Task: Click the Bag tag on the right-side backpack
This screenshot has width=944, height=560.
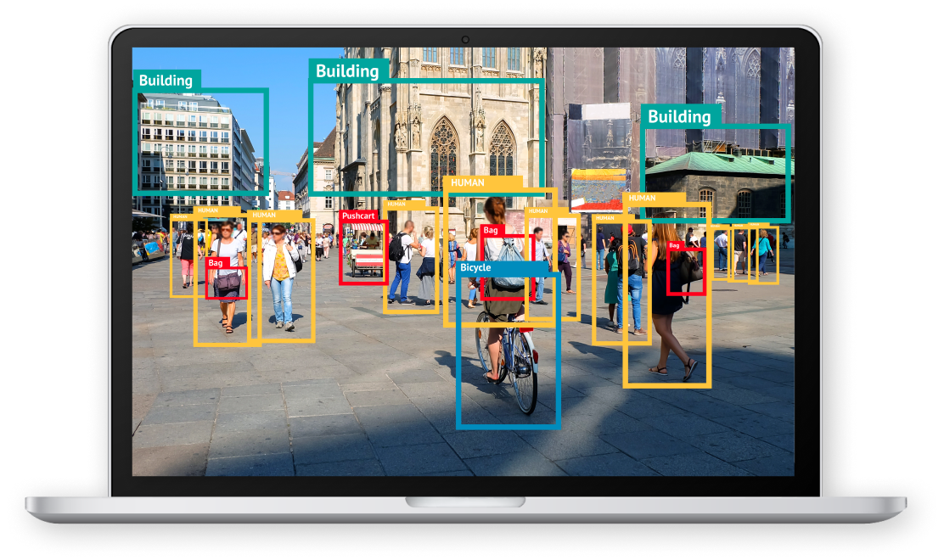Action: coord(674,246)
